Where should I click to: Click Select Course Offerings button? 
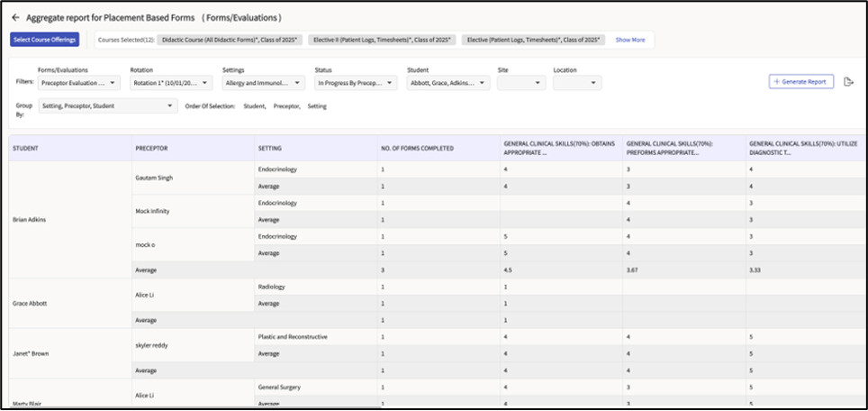click(45, 40)
